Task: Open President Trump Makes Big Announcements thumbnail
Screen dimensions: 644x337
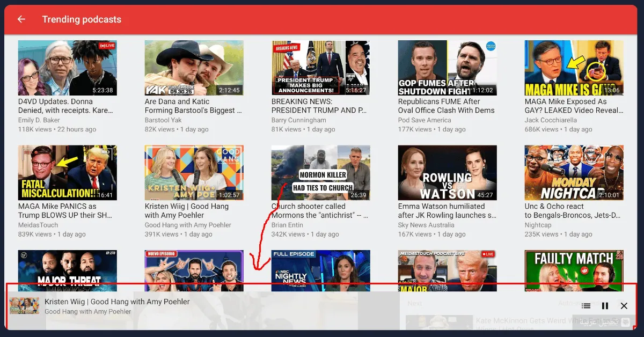Action: 321,68
